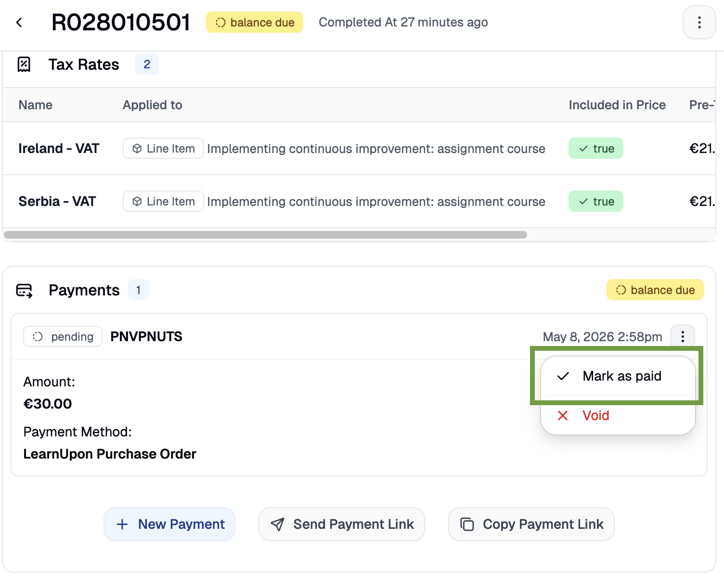Click the Applied to column header
724x588 pixels.
(x=153, y=105)
